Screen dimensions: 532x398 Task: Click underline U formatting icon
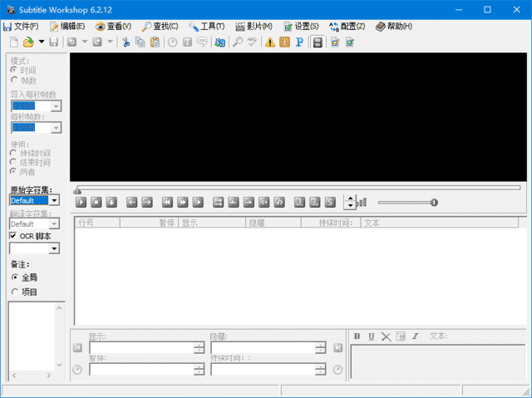point(372,337)
